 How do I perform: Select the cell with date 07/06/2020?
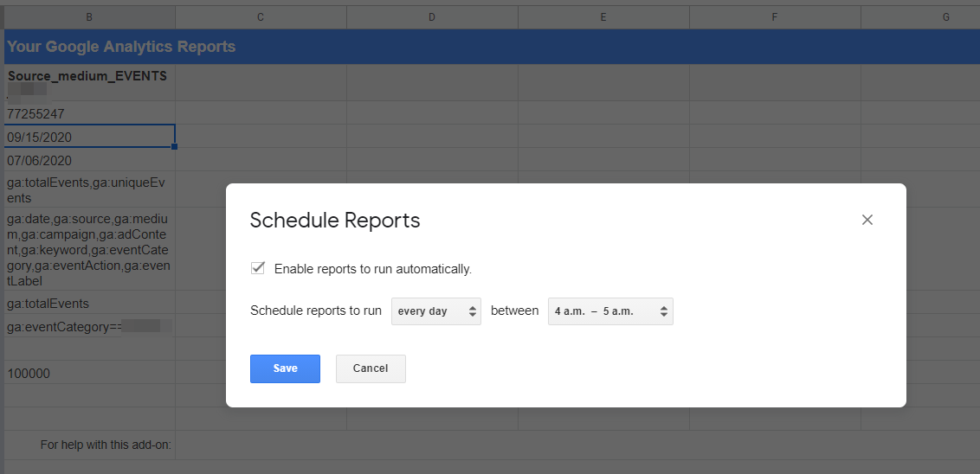point(89,160)
